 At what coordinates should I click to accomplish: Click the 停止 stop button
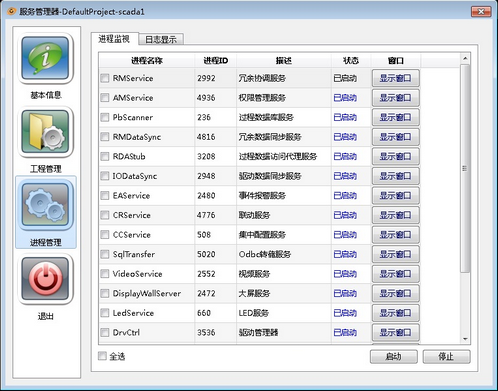point(446,357)
